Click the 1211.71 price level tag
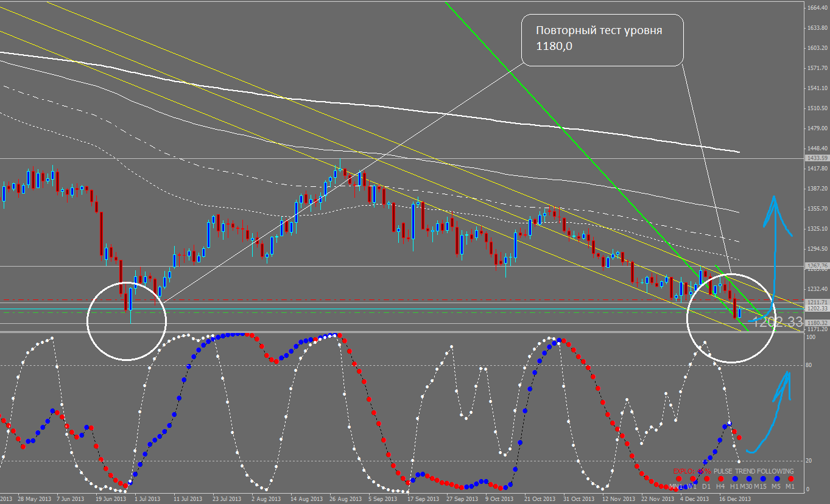This screenshot has height=504, width=830. coord(817,302)
